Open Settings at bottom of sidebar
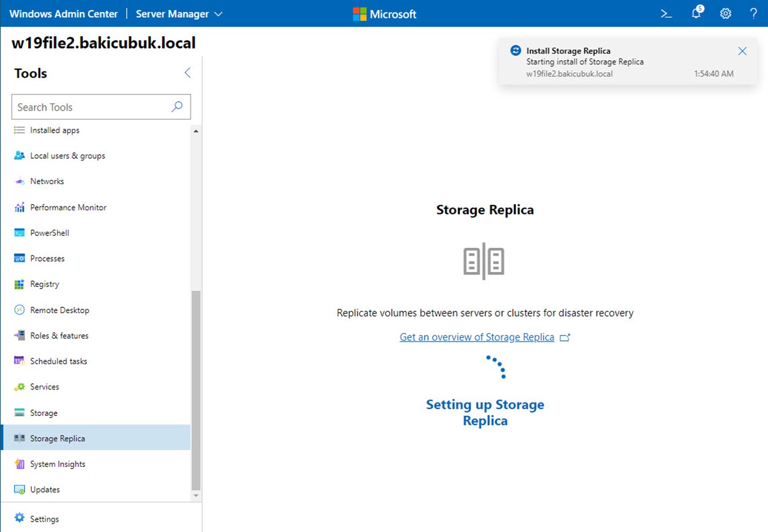Viewport: 768px width, 532px height. (x=45, y=519)
